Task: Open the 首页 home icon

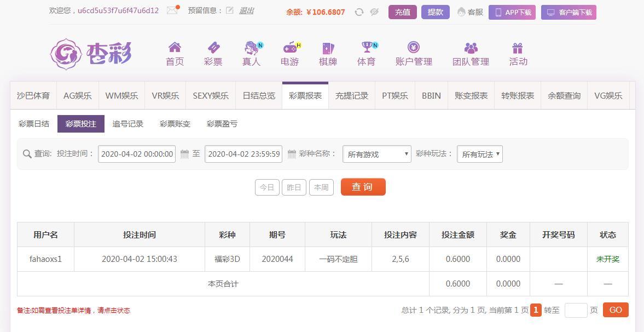Action: 175,48
